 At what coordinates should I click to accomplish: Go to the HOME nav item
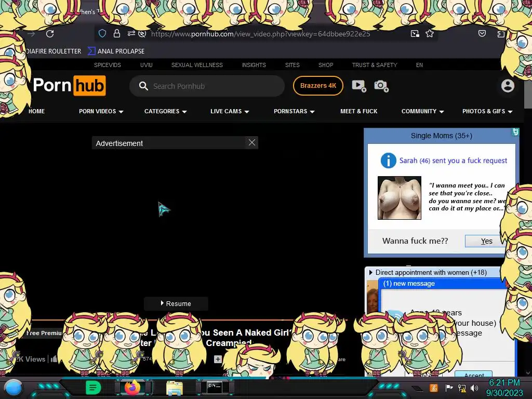tap(37, 111)
